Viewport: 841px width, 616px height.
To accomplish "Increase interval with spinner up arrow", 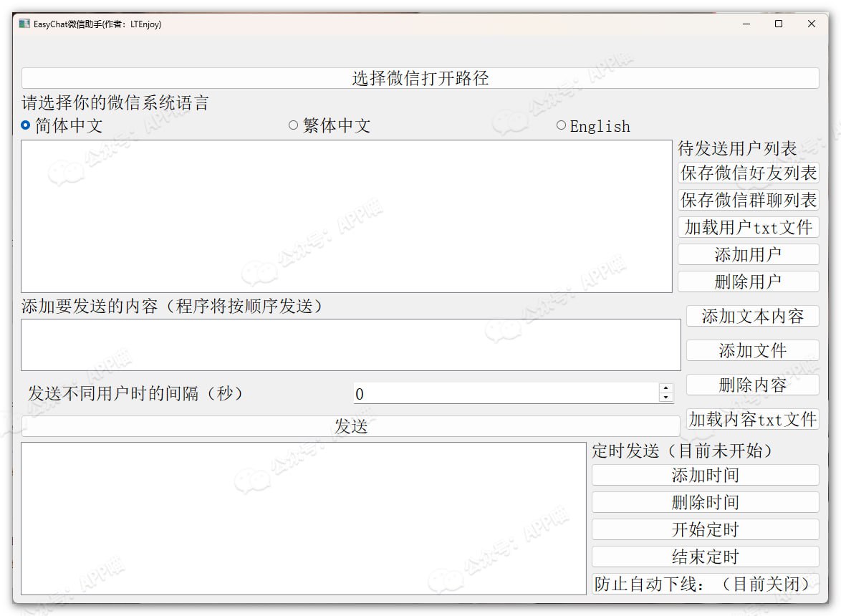I will pos(665,388).
